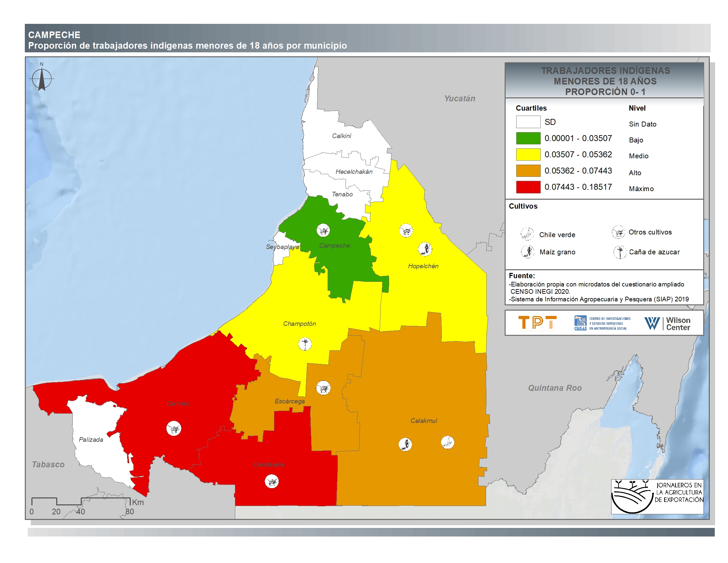Click the TPT logo
Screen dimensions: 728x563
pyautogui.click(x=537, y=323)
